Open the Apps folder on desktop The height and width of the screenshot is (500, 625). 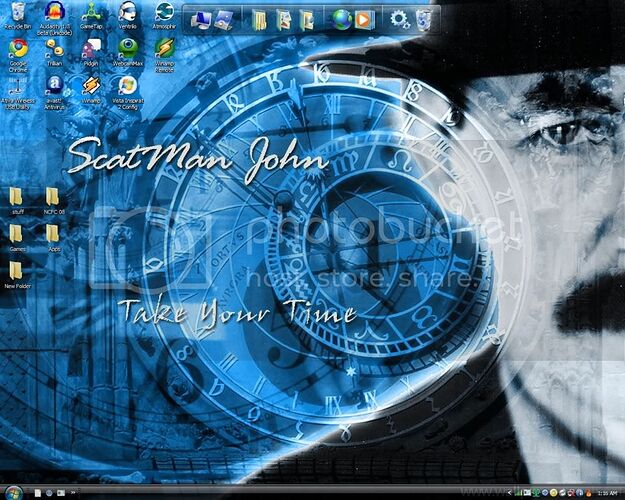53,233
